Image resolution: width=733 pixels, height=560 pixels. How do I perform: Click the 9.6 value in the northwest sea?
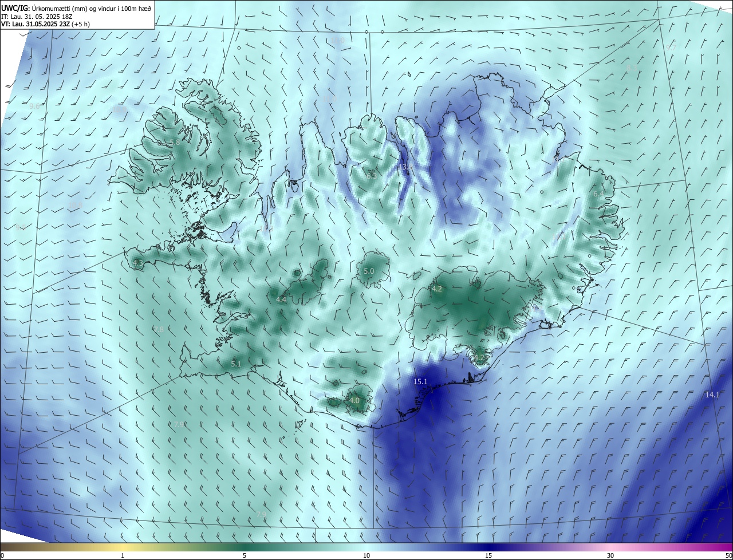click(34, 106)
